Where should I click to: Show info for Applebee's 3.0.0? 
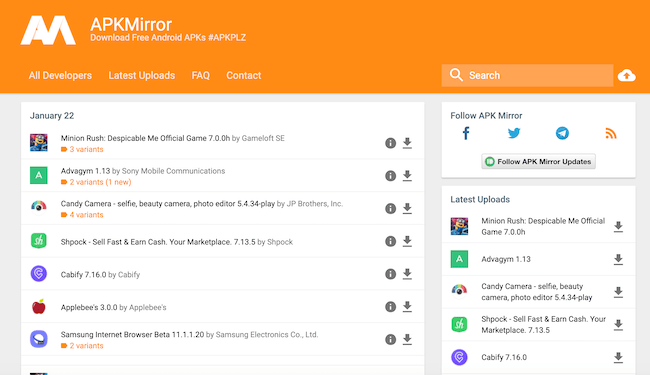390,307
